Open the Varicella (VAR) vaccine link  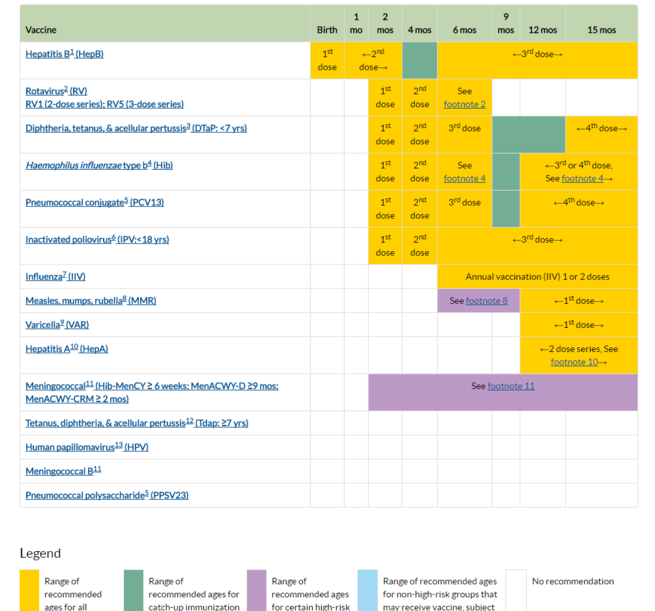57,325
